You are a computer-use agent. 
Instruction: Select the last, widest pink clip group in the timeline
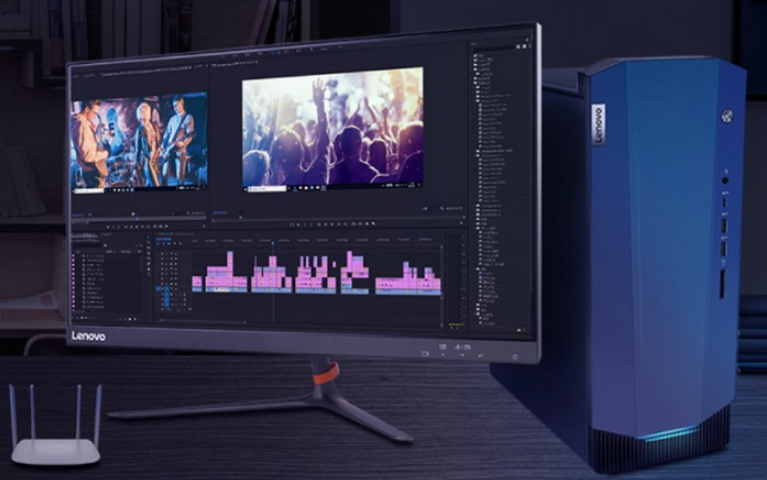(408, 278)
